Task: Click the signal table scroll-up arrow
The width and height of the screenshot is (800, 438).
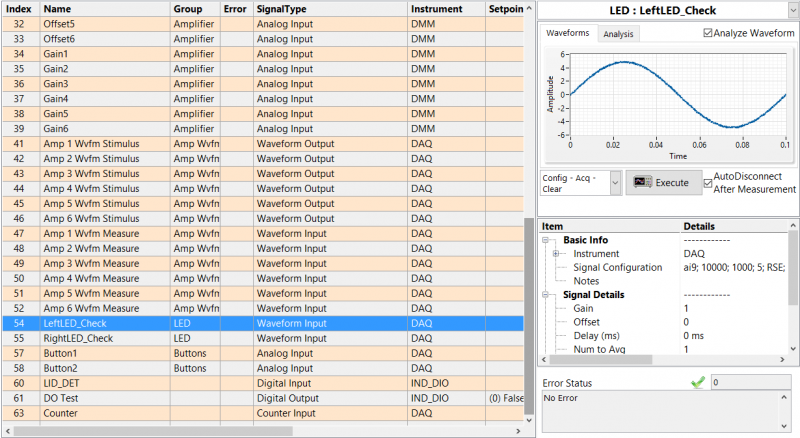Action: tap(529, 9)
